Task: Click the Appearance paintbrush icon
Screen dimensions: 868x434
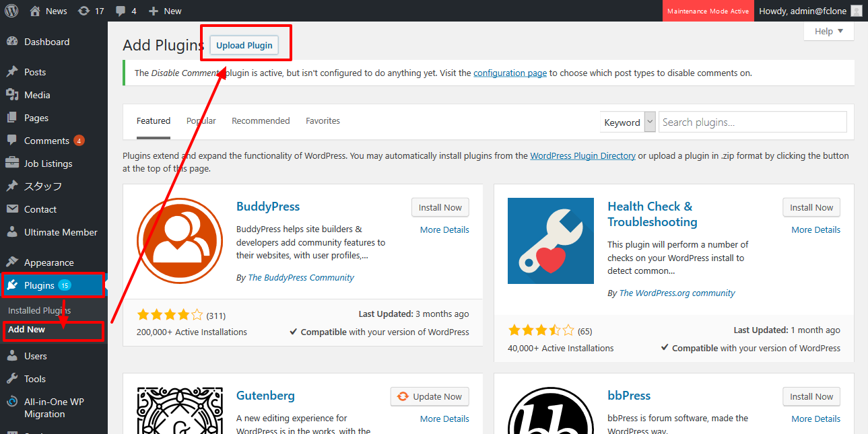Action: pos(12,262)
